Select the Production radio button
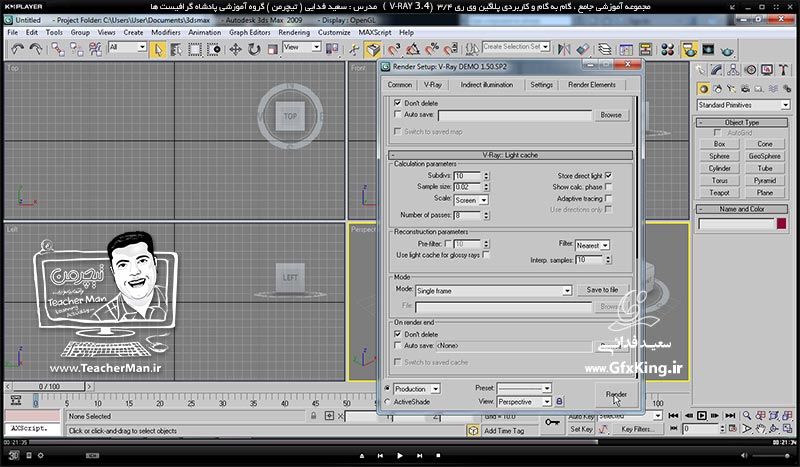Screen dimensions: 800x467 click(387, 388)
